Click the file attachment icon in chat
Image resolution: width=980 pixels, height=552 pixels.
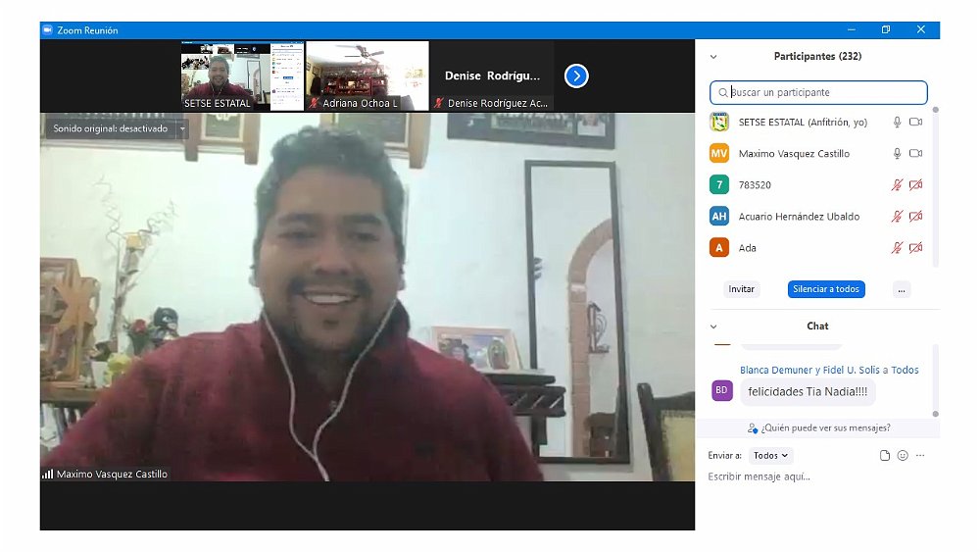pyautogui.click(x=885, y=456)
